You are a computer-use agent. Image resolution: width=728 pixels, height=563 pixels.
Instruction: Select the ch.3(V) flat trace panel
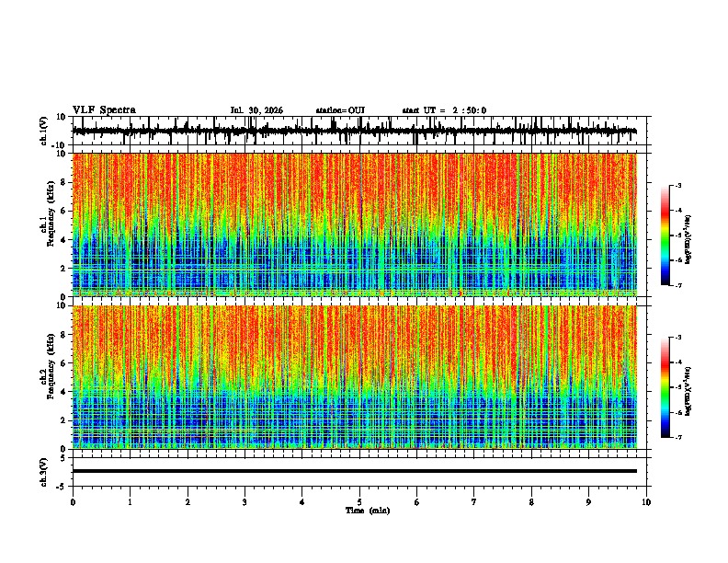click(359, 472)
